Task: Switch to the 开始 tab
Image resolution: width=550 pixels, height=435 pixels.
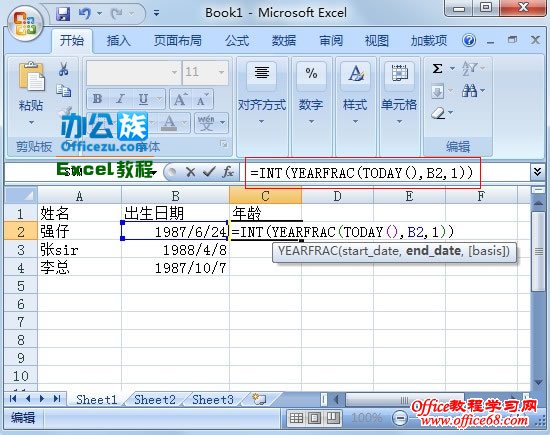Action: click(72, 41)
